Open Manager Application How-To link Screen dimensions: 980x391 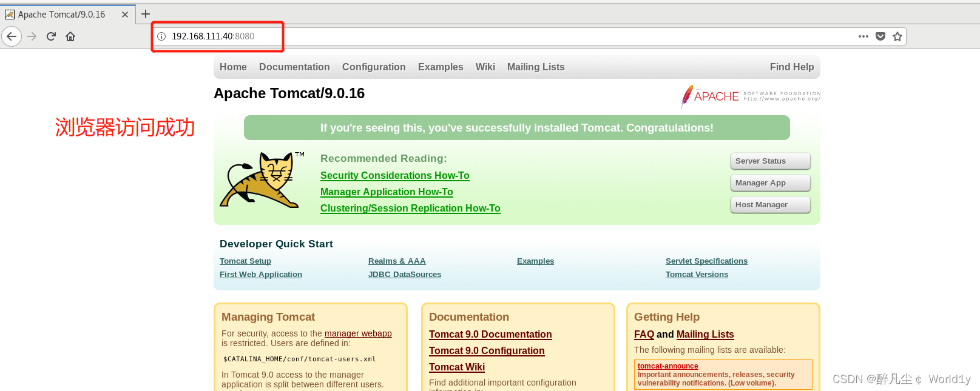click(x=387, y=192)
